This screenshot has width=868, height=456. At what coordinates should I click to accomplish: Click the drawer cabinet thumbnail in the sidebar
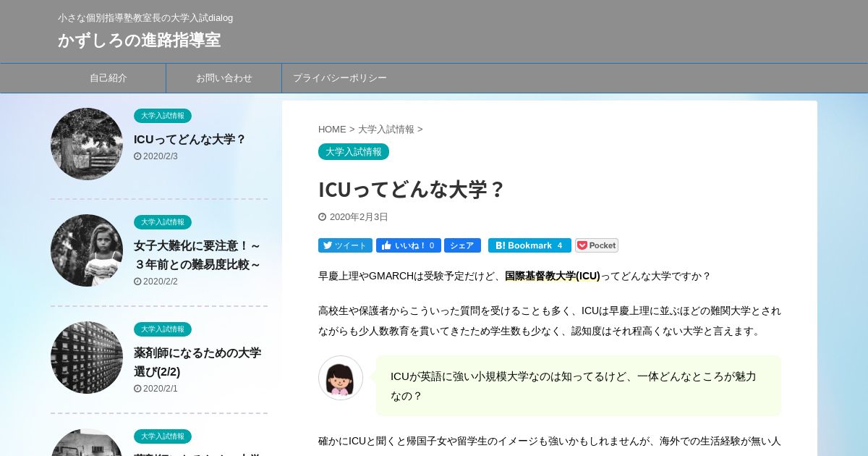click(87, 358)
